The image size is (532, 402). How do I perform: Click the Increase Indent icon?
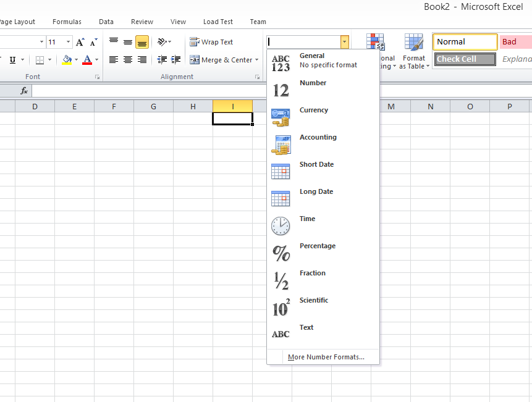pyautogui.click(x=175, y=60)
